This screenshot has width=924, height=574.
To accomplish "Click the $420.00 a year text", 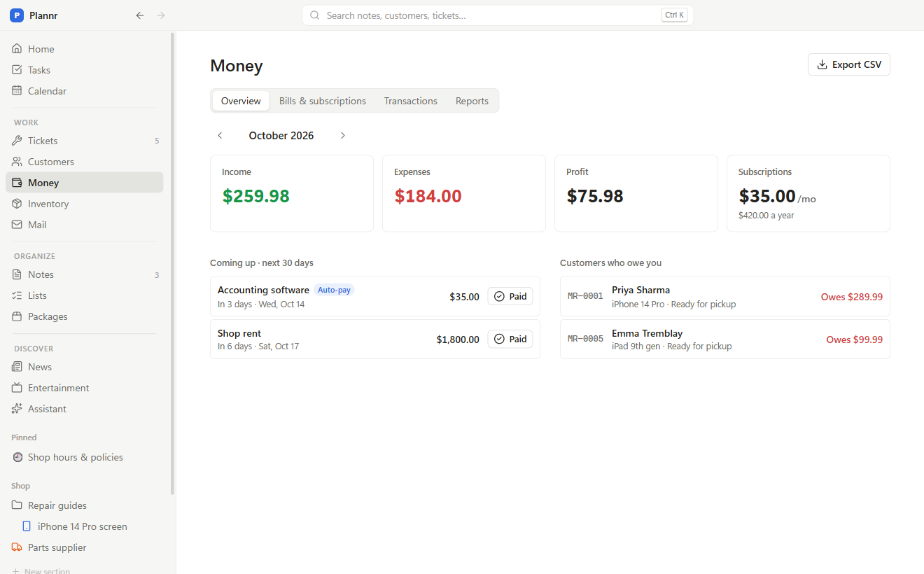I will click(766, 216).
